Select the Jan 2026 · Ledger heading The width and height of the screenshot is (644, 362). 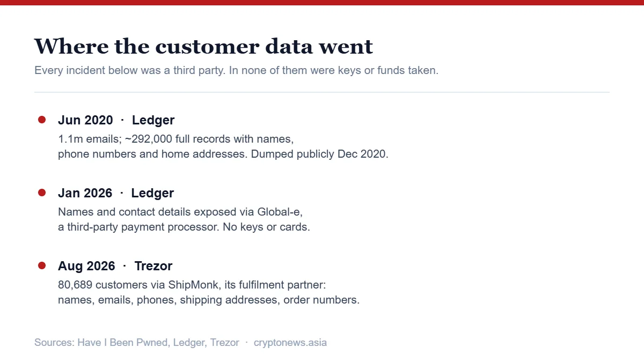(116, 193)
